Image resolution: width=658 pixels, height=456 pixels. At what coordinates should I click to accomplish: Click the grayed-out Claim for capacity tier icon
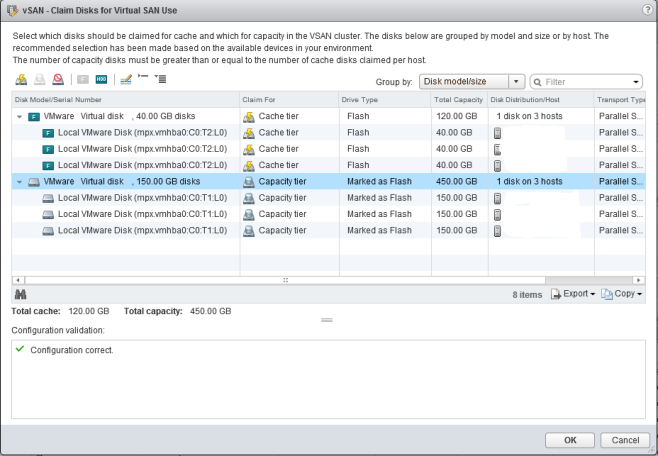(39, 79)
